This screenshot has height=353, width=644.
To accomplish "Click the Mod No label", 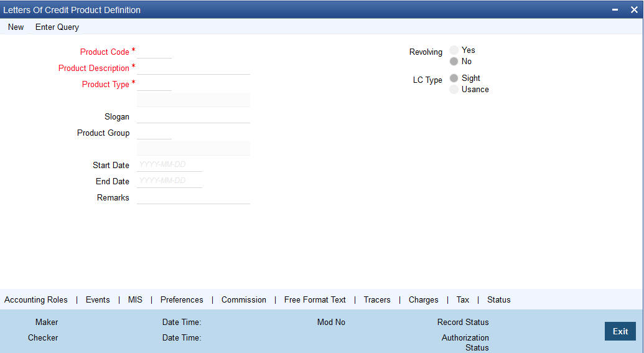I will point(331,322).
